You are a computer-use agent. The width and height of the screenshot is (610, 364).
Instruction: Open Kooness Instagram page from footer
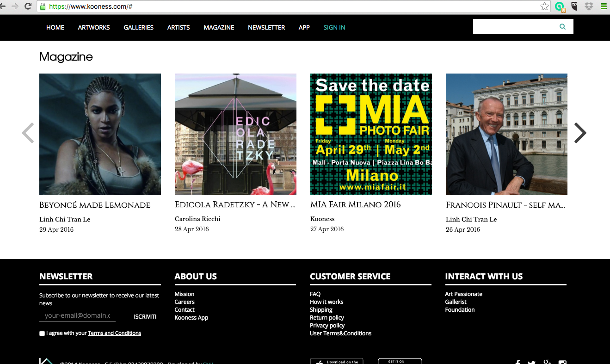pos(562,362)
